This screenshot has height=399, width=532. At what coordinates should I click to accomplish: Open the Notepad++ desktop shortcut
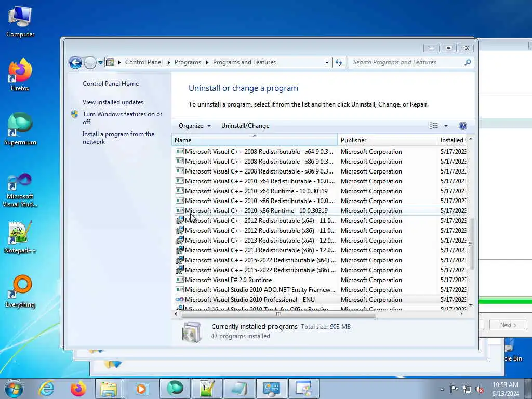[20, 237]
